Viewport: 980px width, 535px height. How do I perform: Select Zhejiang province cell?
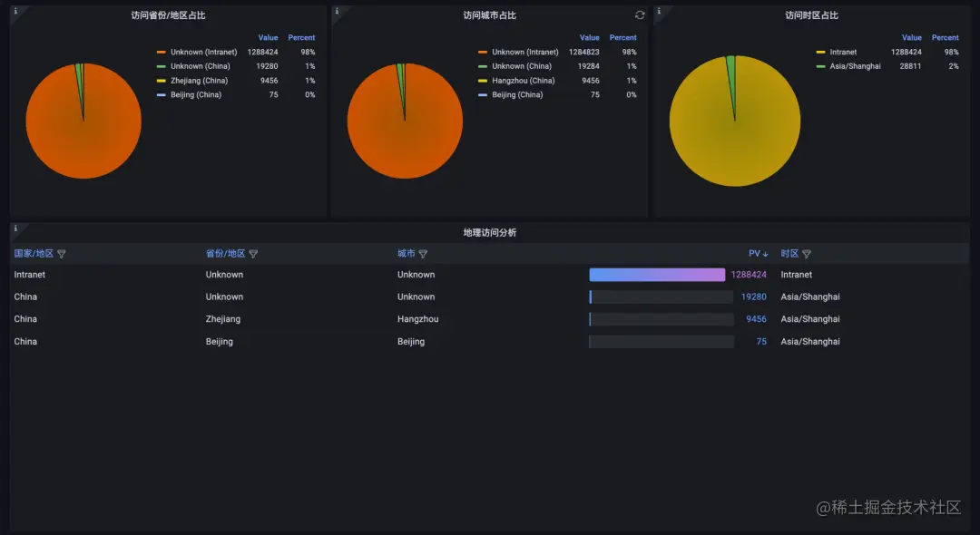tap(223, 319)
